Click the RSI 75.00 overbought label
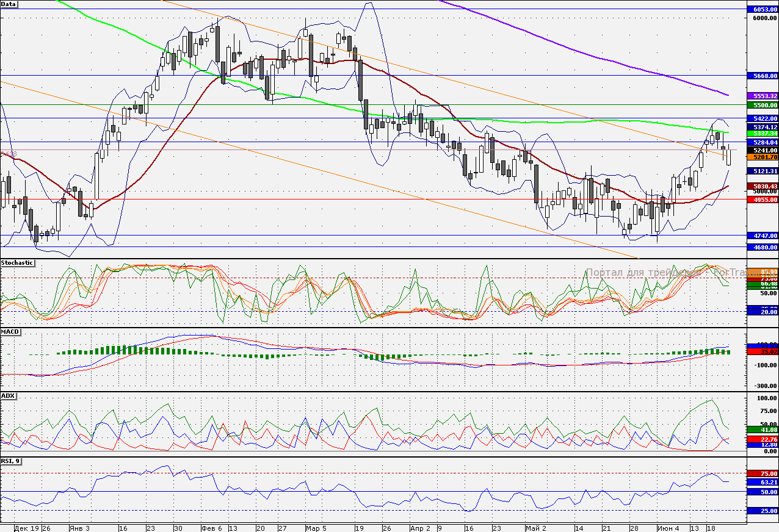Screen dimensions: 779x532 (763, 473)
